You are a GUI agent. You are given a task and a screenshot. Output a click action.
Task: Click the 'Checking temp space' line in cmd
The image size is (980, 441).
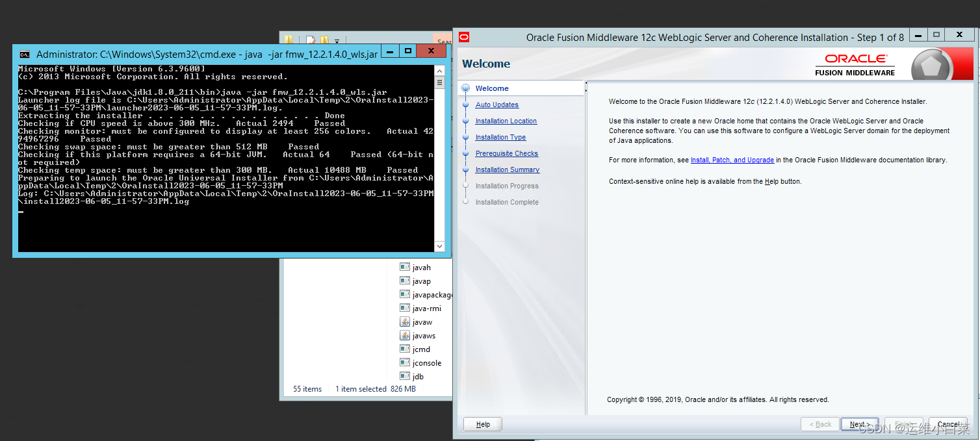coord(218,170)
